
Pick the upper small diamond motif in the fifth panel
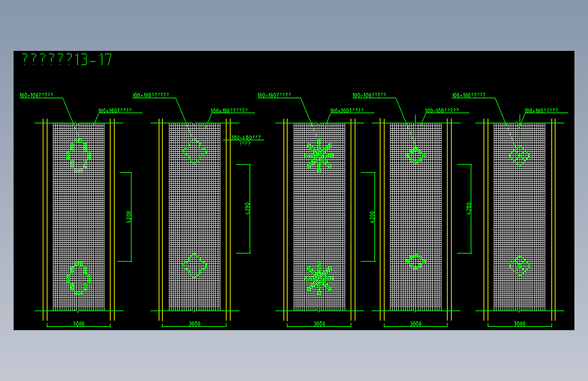click(520, 156)
